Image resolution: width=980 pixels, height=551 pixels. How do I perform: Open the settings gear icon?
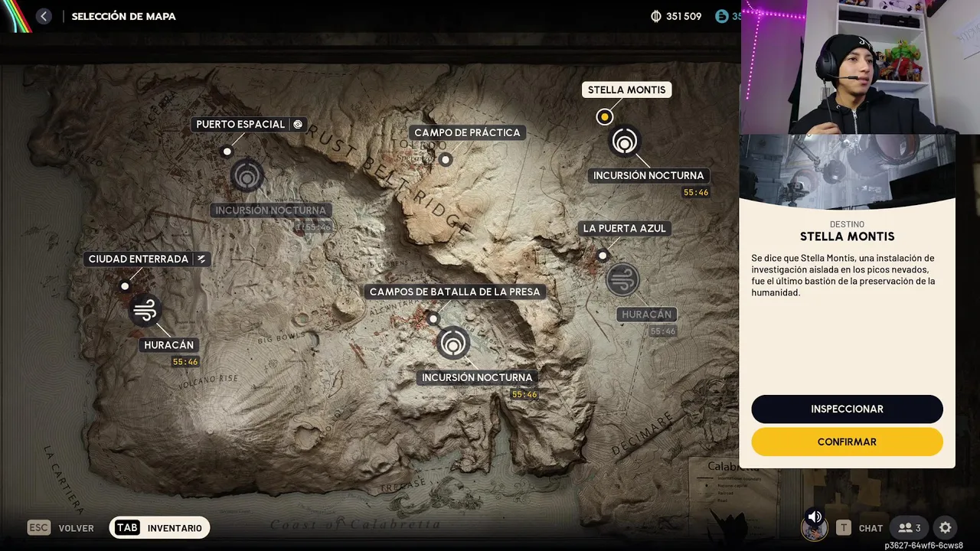point(946,528)
